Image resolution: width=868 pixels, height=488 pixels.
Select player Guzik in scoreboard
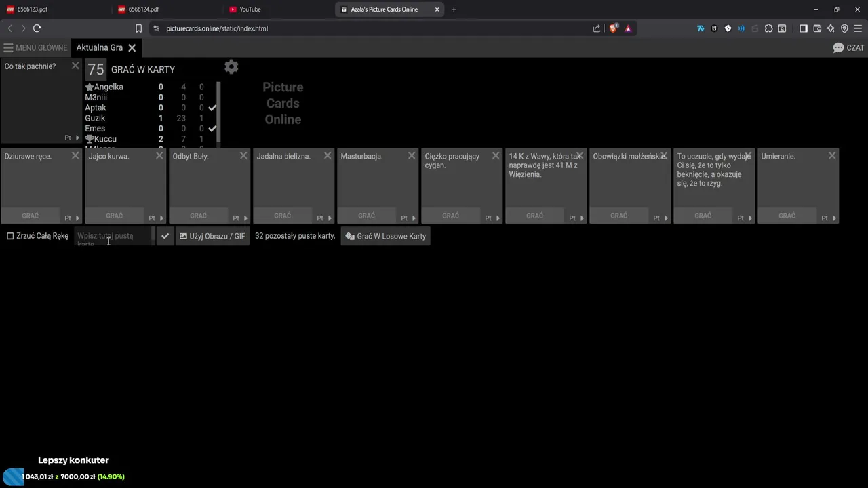(x=95, y=118)
